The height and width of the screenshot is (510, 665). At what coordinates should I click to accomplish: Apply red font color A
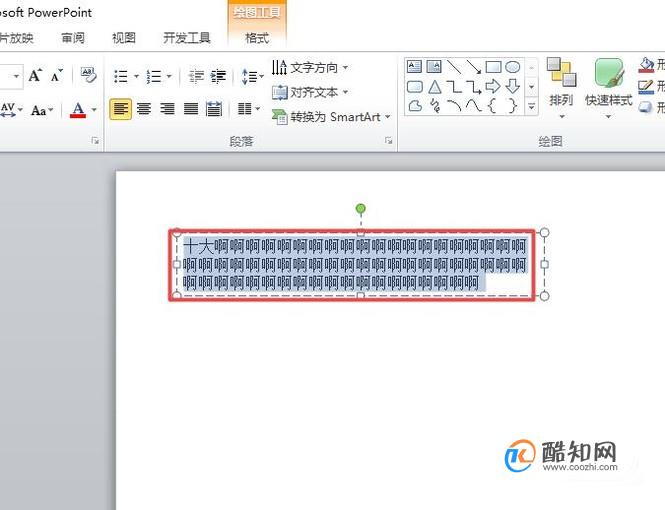78,110
